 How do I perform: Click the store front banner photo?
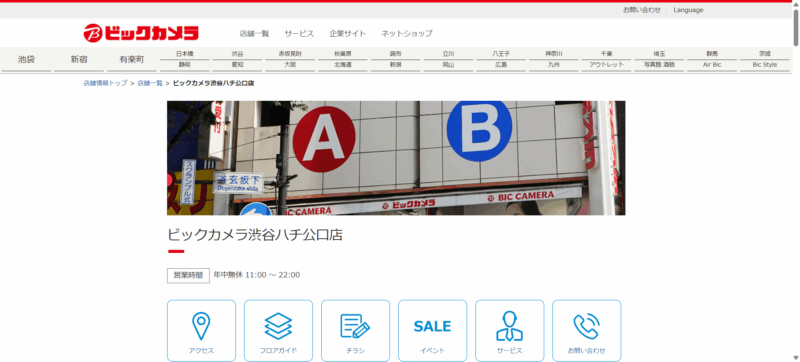tap(396, 158)
